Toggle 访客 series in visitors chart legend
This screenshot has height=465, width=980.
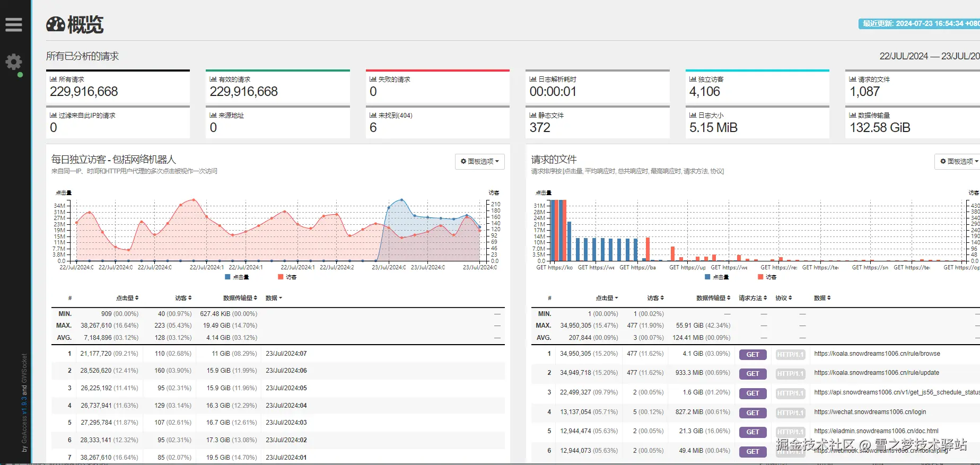click(x=287, y=277)
